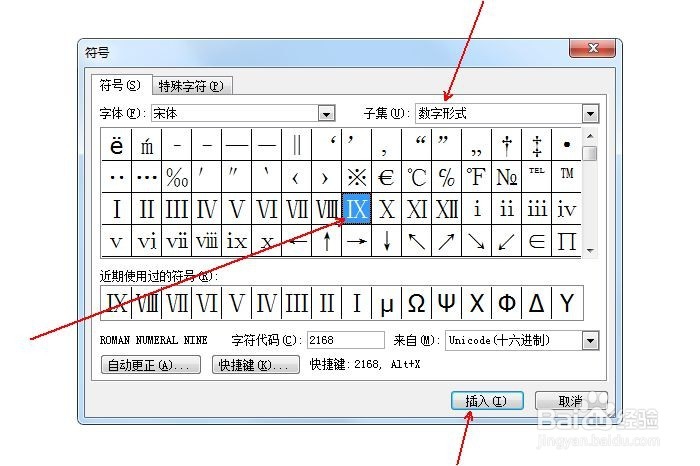Select the reference mark ※ symbol
This screenshot has width=700, height=466.
coord(357,177)
